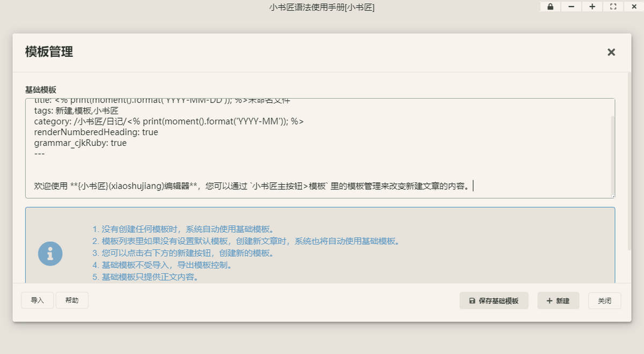Viewport: 644px width, 354px height.
Task: Click tip 5 about 只提供正文内容
Action: (x=146, y=277)
